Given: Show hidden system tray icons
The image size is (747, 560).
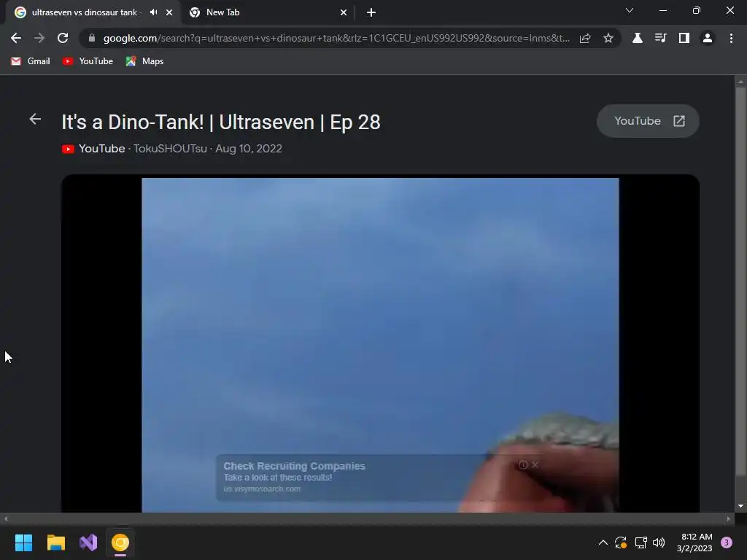Looking at the screenshot, I should pos(603,542).
